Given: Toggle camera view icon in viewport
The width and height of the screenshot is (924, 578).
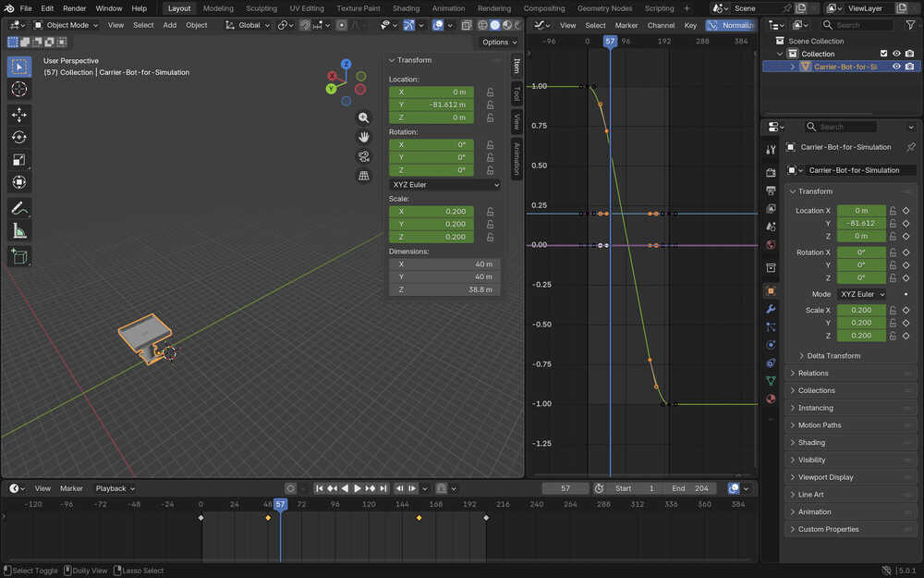Looking at the screenshot, I should coord(363,156).
